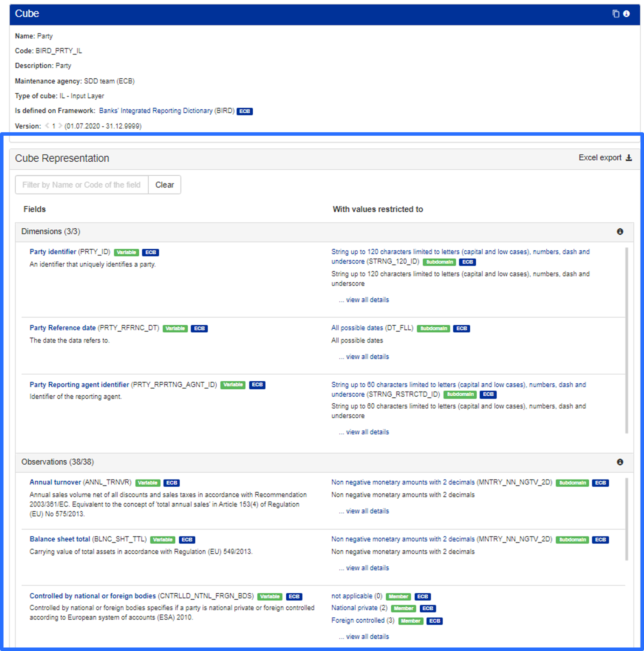Screen dimensions: 644x651
Task: Click Subdomain badge beside DT_FLL
Action: point(433,328)
